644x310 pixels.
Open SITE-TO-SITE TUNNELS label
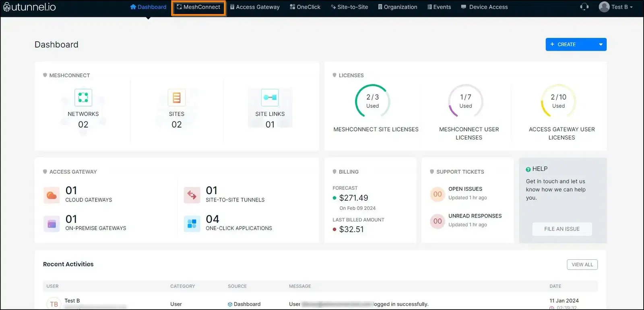235,200
